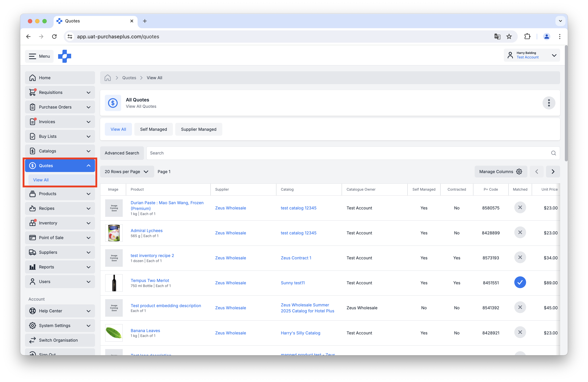Go to Home in sidebar

(60, 78)
